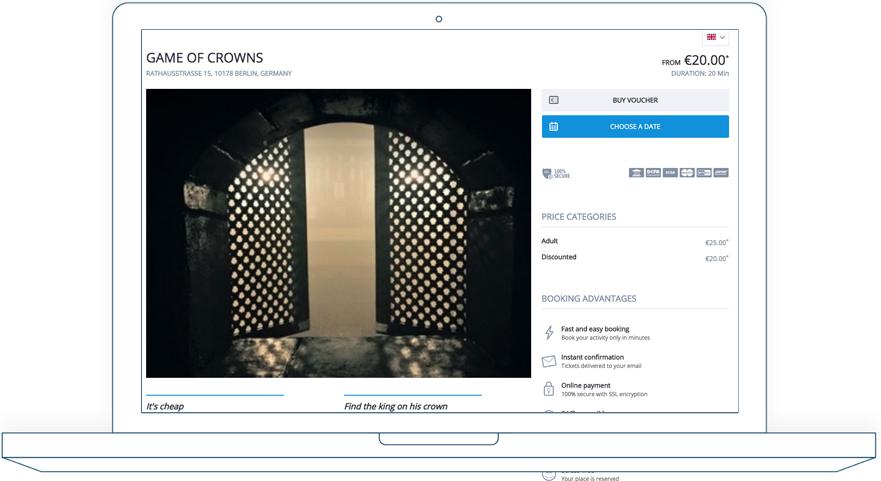Click the Duration: 20 Min text
Screen dimensions: 881x481
click(700, 74)
